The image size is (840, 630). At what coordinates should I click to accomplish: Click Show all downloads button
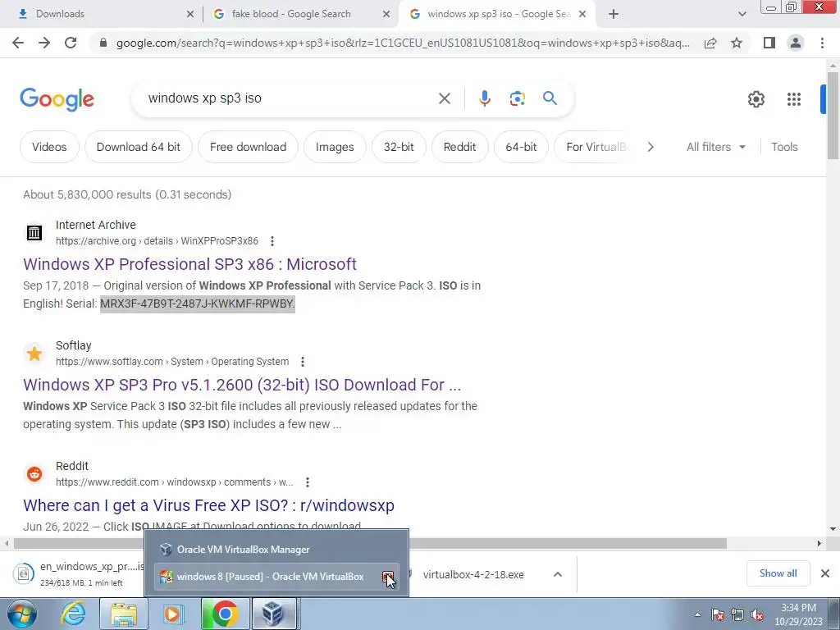point(778,573)
